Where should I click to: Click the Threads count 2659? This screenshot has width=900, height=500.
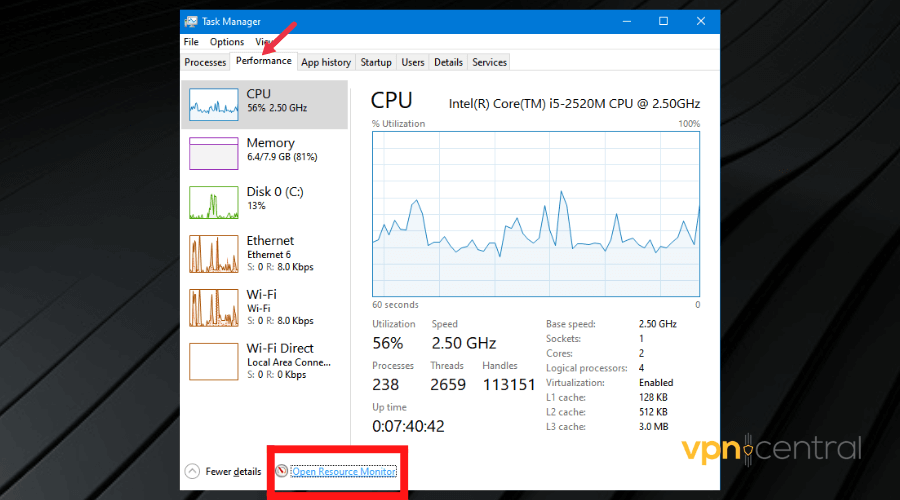coord(448,385)
